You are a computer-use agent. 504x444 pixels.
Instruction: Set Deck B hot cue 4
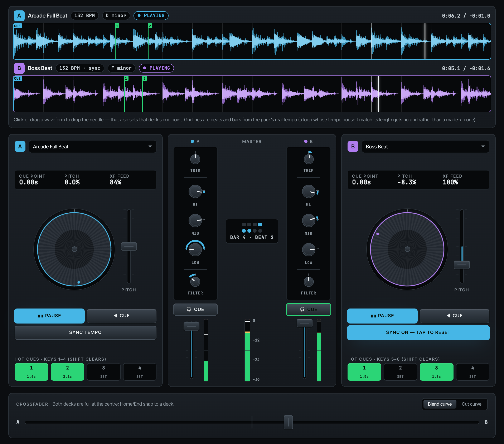coord(472,372)
